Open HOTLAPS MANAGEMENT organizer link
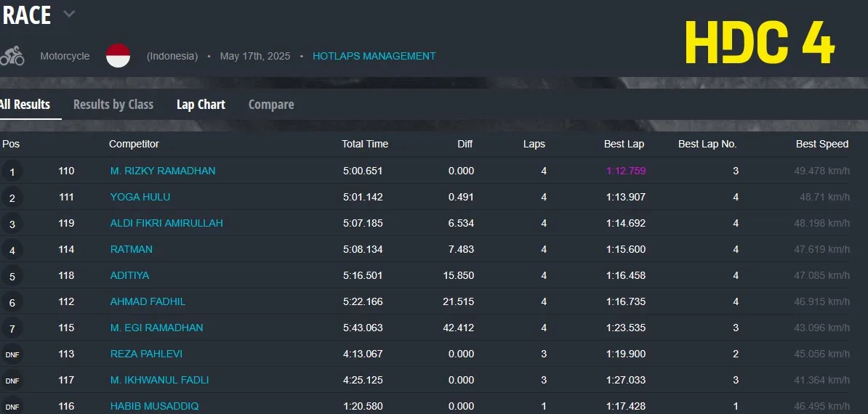868x414 pixels. coord(374,56)
